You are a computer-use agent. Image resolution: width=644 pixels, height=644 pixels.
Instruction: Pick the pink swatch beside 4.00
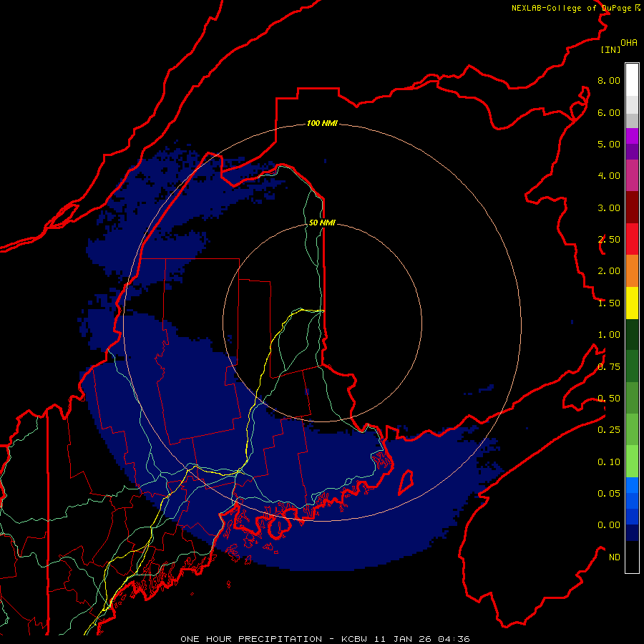[632, 175]
